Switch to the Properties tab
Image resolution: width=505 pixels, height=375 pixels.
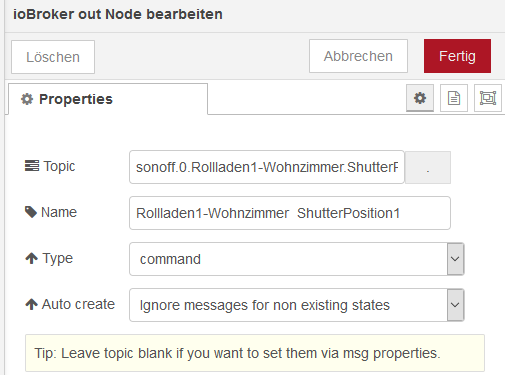click(x=108, y=99)
